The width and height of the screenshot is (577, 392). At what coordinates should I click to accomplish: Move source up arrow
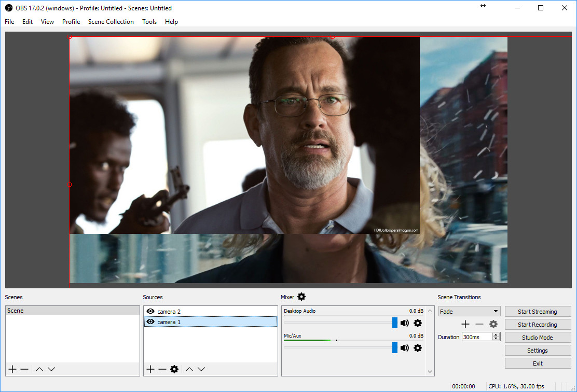coord(189,369)
